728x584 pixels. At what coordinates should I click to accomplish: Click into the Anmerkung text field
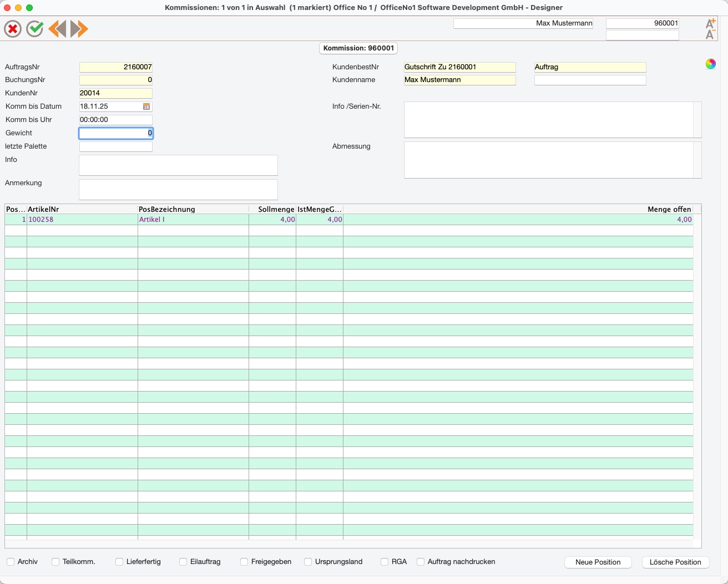[178, 190]
